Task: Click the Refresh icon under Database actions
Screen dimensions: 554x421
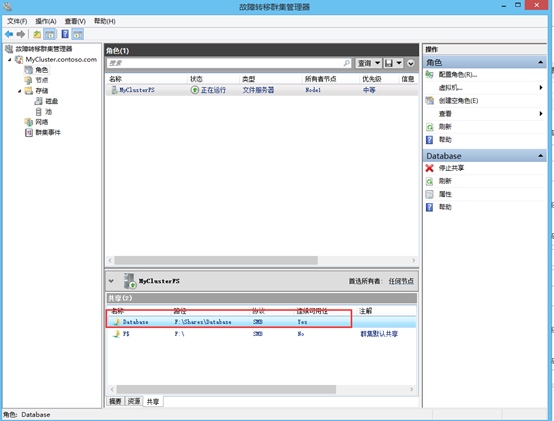Action: coord(429,181)
